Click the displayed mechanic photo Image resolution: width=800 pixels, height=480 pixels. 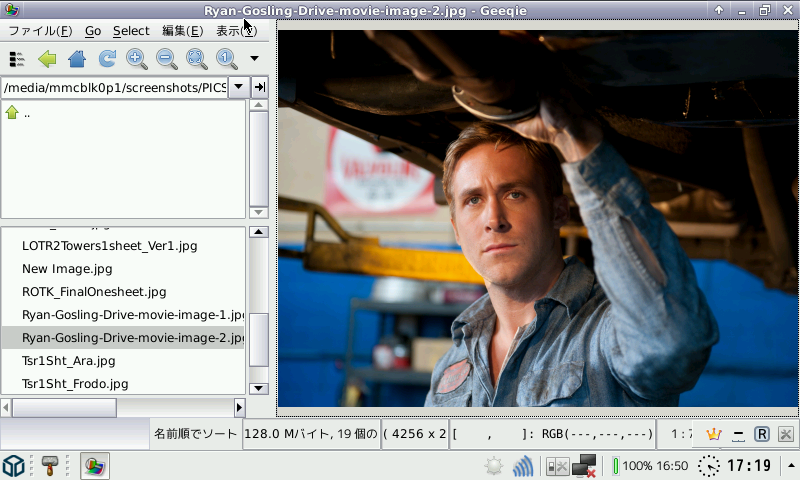pyautogui.click(x=538, y=218)
